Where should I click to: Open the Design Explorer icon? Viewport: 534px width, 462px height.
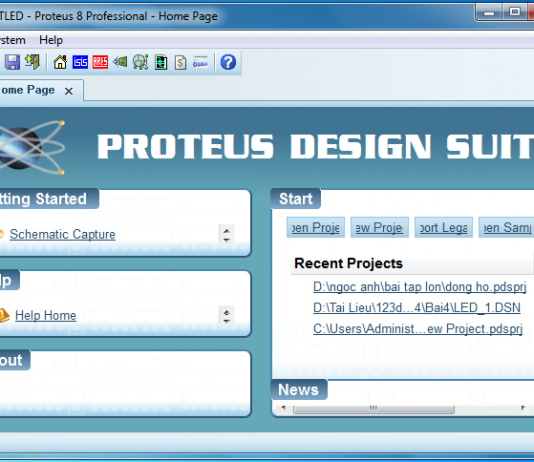click(161, 62)
